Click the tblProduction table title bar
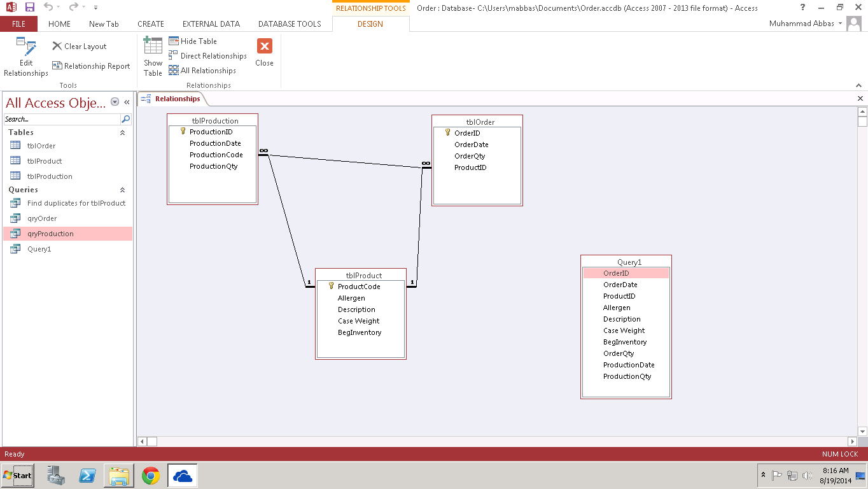Viewport: 868px width, 489px height. point(213,120)
